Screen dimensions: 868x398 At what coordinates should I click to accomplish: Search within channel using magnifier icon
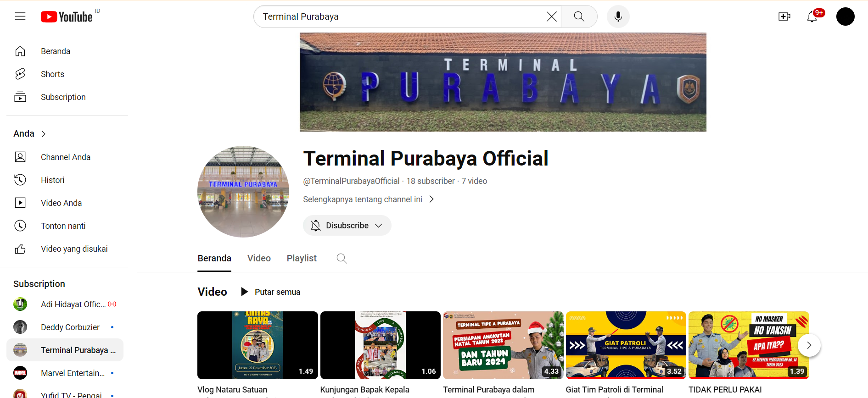tap(342, 259)
